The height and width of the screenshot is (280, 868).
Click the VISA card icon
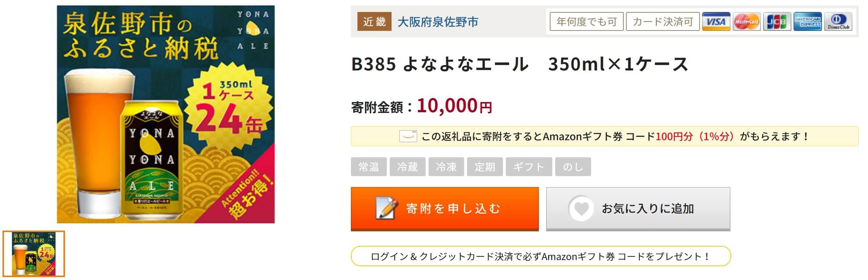(x=716, y=21)
